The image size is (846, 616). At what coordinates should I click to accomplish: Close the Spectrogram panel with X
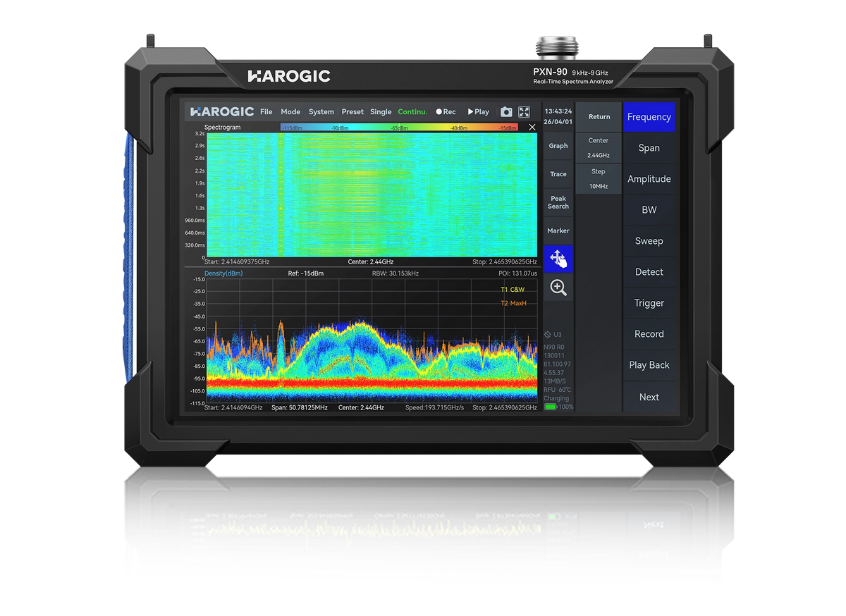532,128
